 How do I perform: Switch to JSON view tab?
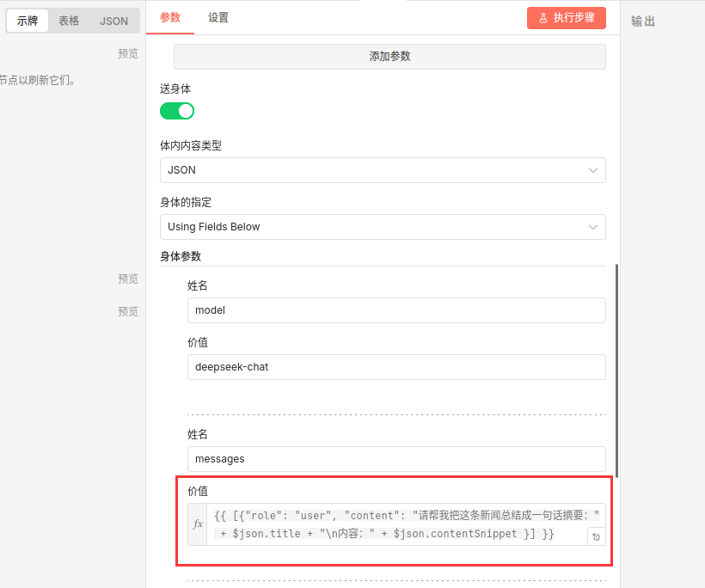pos(113,21)
